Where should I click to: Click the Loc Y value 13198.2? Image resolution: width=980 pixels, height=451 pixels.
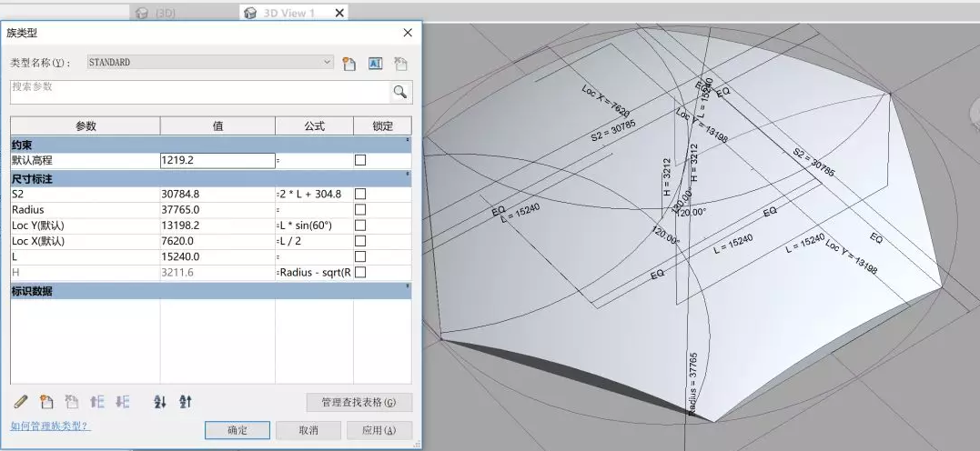217,225
